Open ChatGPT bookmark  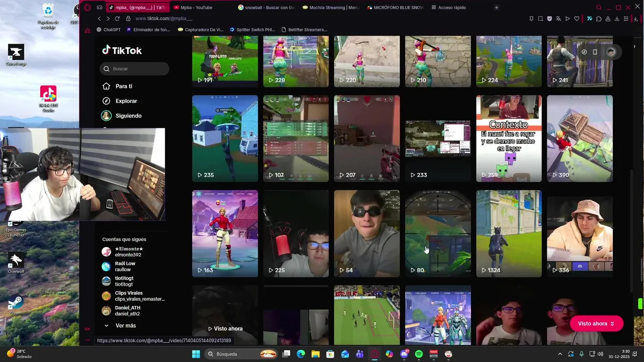coord(108,30)
